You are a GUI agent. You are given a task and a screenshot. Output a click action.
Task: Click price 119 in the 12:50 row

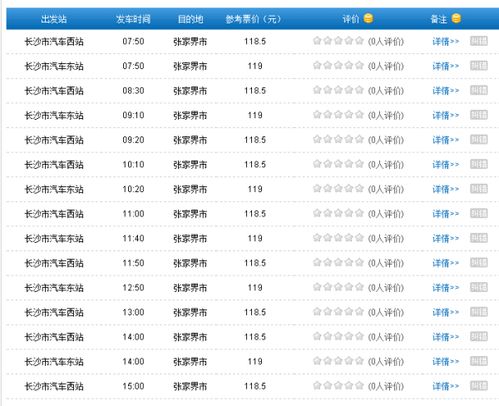point(255,288)
